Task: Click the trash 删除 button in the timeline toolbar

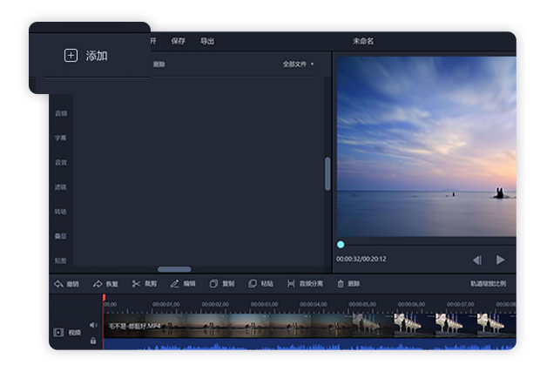Action: tap(348, 284)
